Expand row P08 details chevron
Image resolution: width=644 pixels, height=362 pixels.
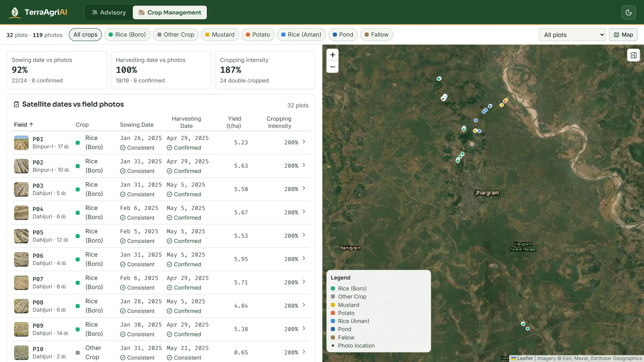pos(304,305)
